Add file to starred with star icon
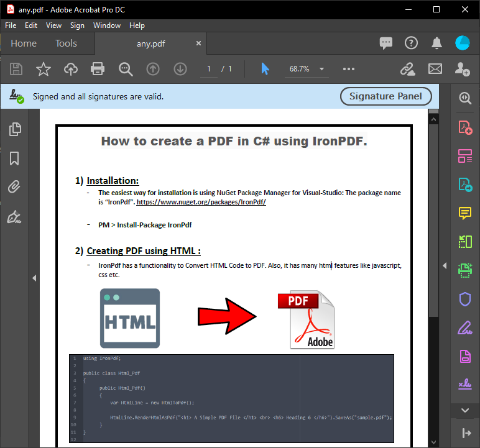Image resolution: width=480 pixels, height=448 pixels. tap(43, 69)
